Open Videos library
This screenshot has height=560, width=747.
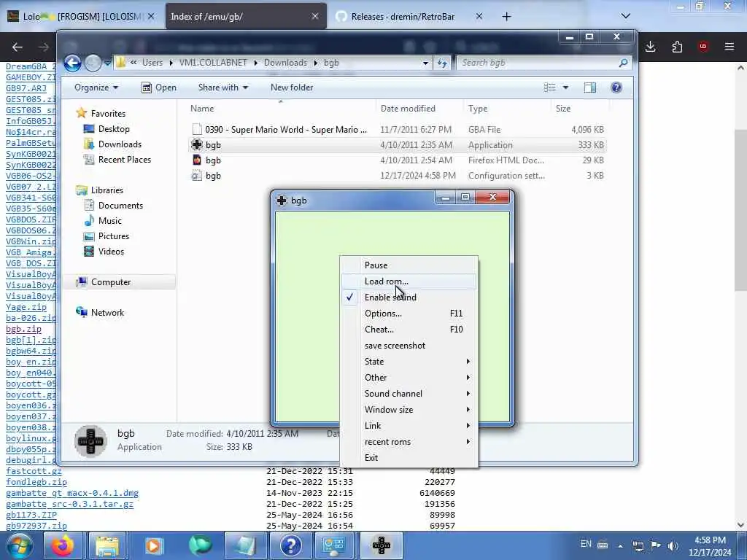coord(111,252)
